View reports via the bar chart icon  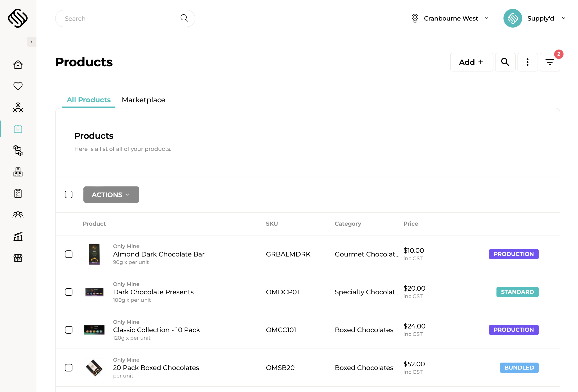click(x=18, y=236)
